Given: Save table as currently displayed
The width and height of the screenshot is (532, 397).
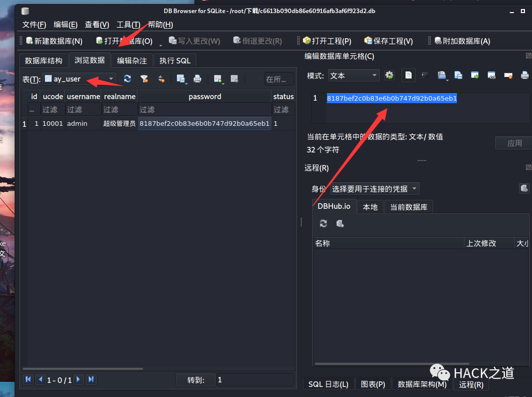Looking at the screenshot, I should (180, 79).
